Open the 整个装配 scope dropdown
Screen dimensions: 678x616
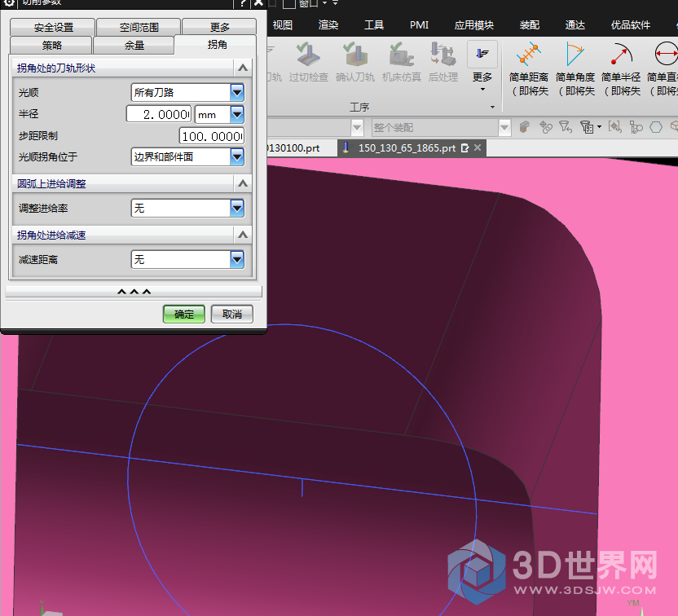pos(441,128)
